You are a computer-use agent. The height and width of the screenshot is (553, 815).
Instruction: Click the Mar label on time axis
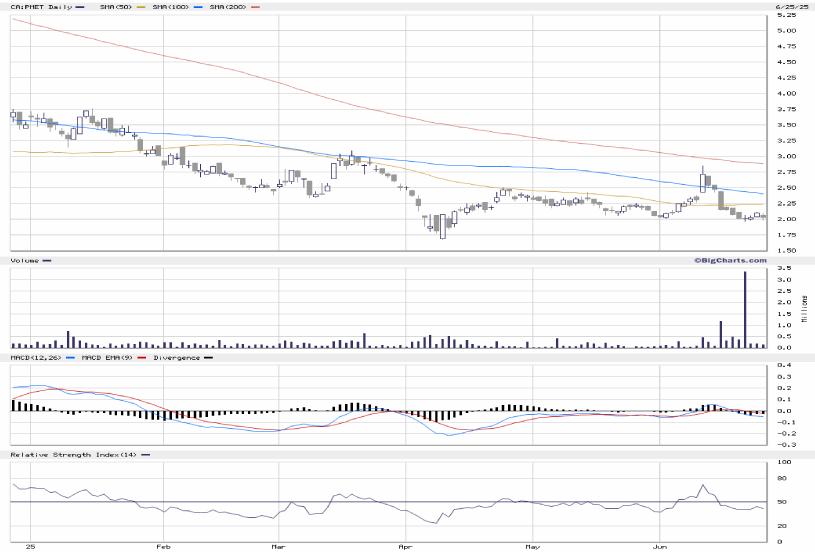pos(281,547)
